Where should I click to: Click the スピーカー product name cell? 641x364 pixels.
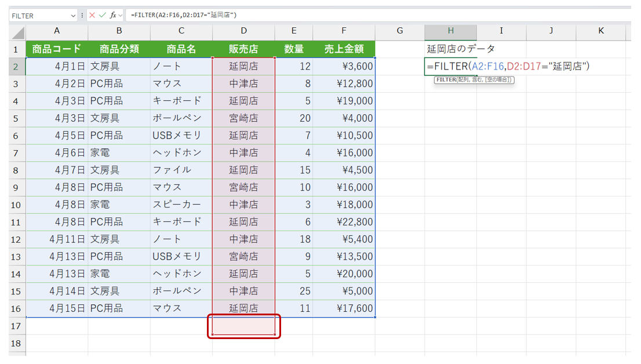[181, 205]
